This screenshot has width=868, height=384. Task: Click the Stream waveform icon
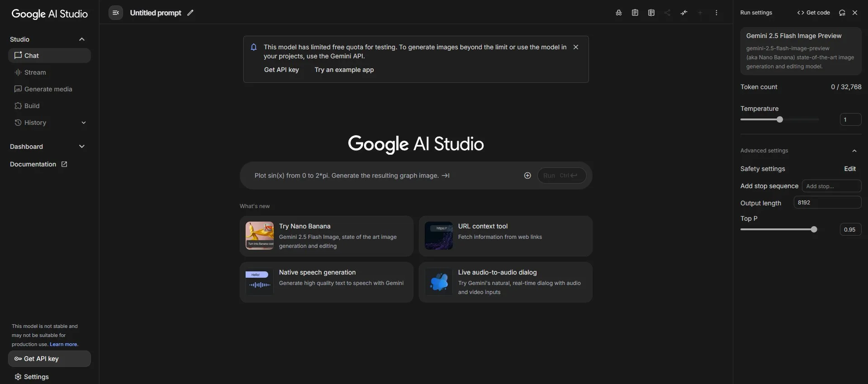tap(18, 72)
